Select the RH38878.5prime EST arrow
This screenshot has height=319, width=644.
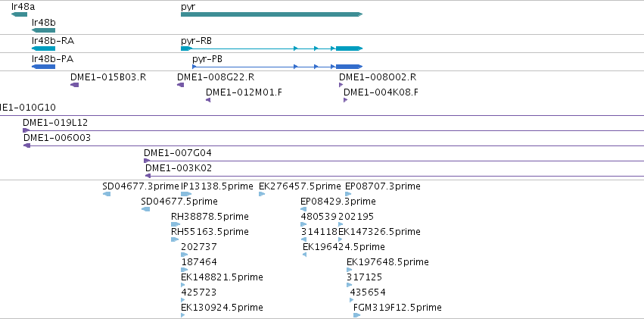[176, 224]
